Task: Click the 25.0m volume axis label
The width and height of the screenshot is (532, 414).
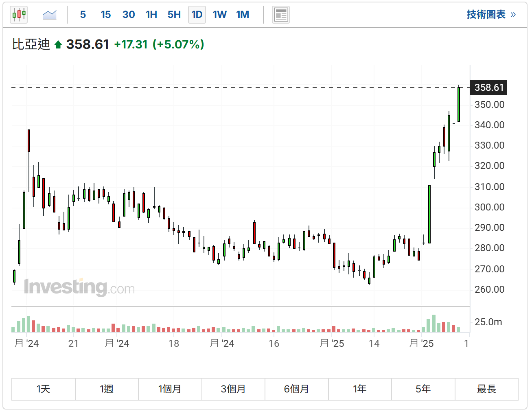Action: (x=488, y=322)
